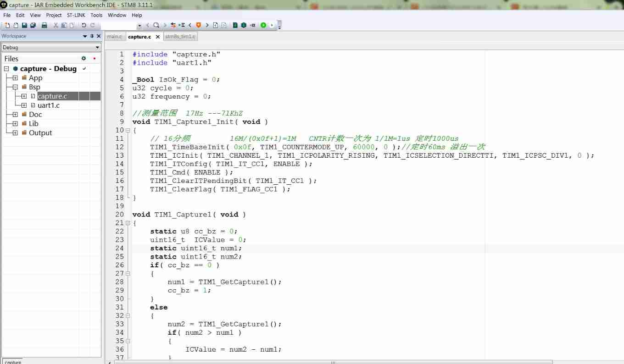
Task: Click the New Document toolbar icon
Action: [7, 25]
